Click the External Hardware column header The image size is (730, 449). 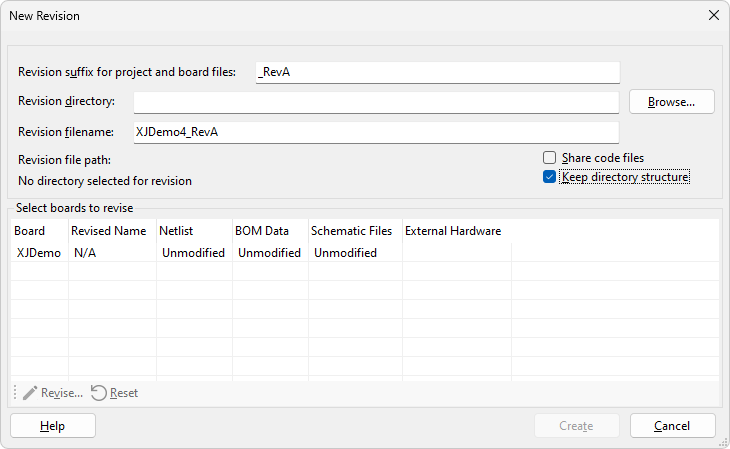[x=453, y=231]
